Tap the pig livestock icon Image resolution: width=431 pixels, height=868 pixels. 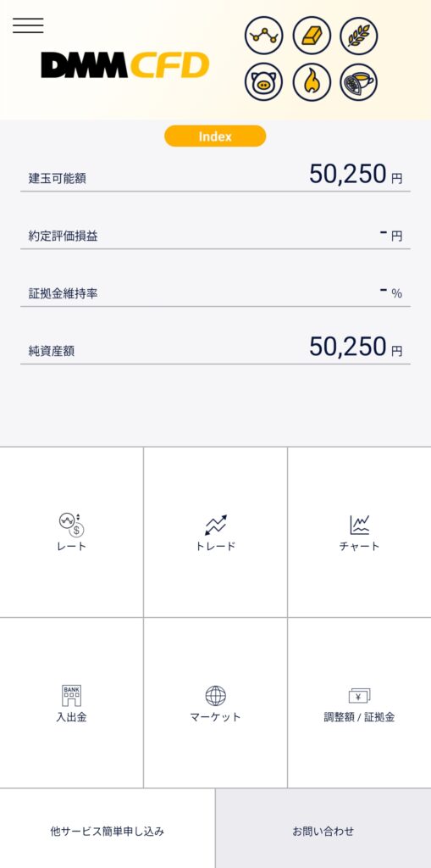point(263,83)
